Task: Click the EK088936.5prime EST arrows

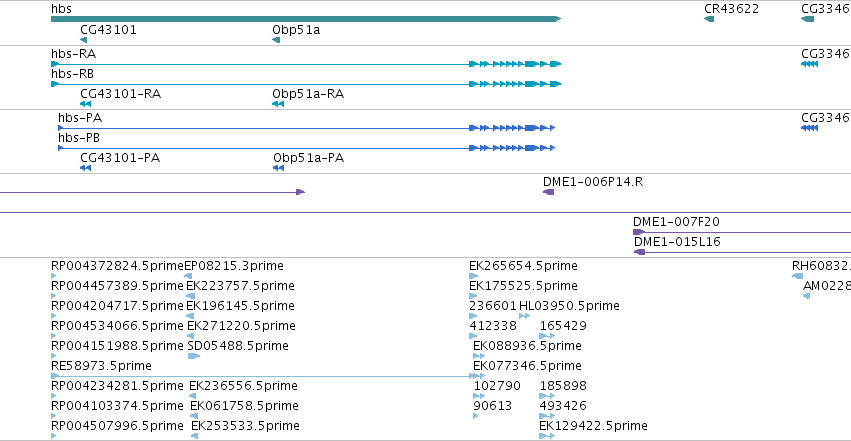Action: (479, 356)
